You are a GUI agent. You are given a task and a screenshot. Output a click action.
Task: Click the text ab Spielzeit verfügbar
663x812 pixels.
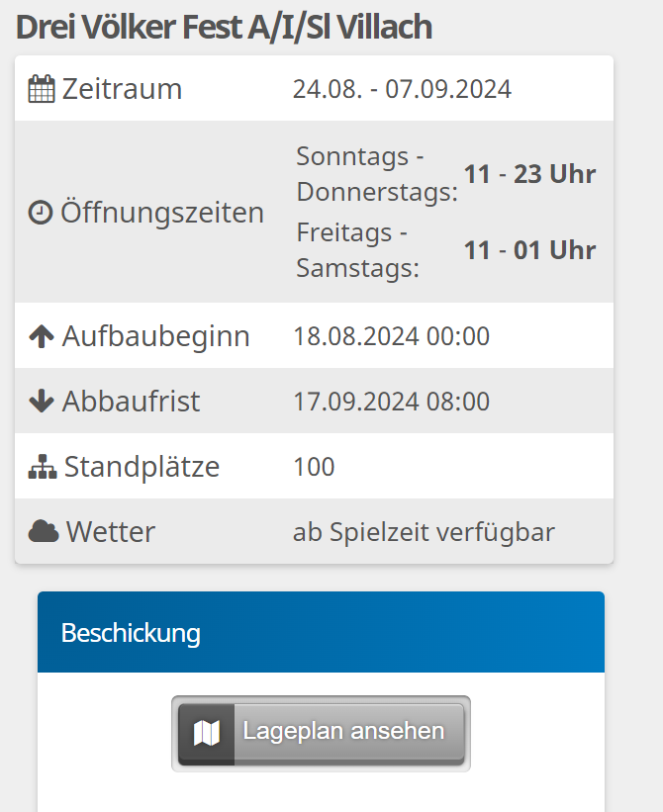tap(424, 532)
